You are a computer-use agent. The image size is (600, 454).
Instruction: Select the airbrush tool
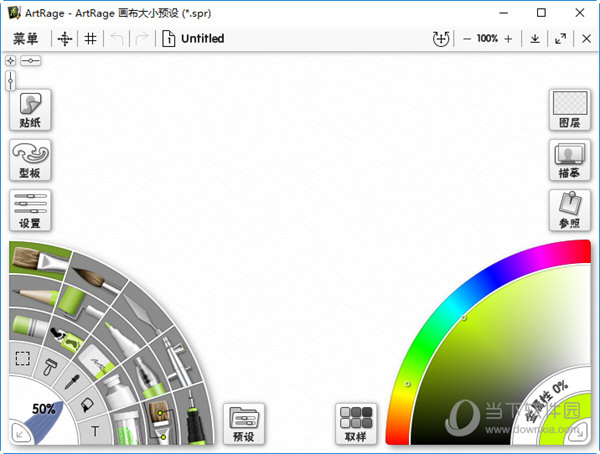point(177,360)
